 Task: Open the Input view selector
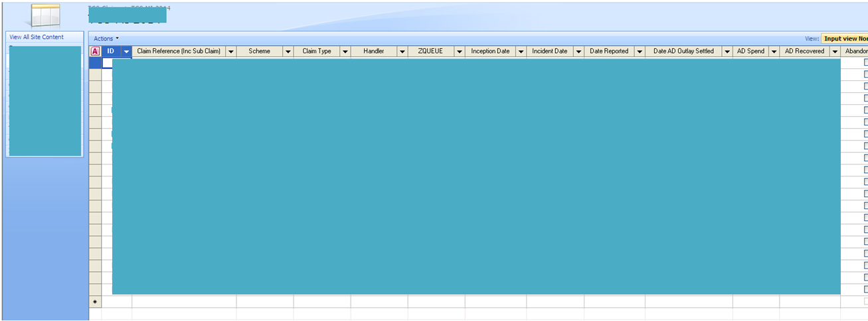(844, 38)
